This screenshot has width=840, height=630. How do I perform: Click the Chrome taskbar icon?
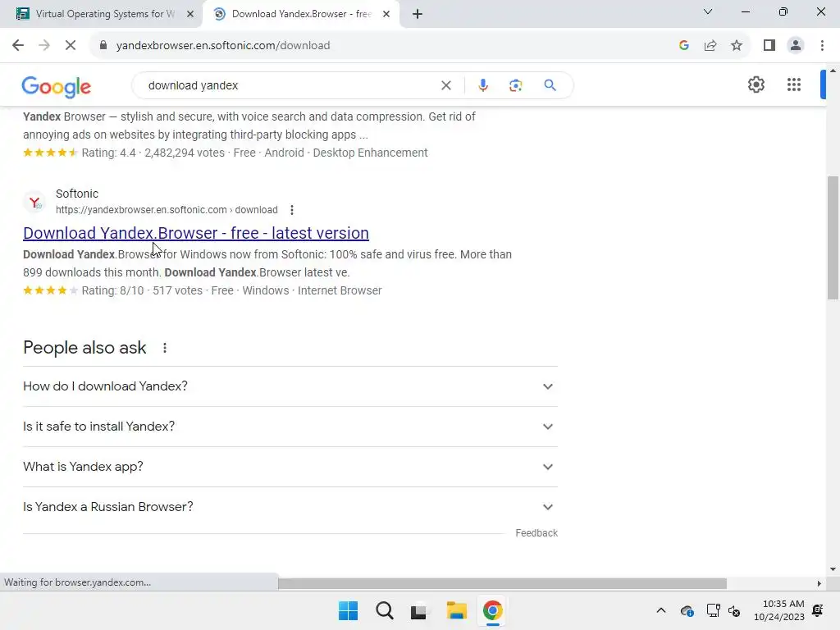[492, 610]
